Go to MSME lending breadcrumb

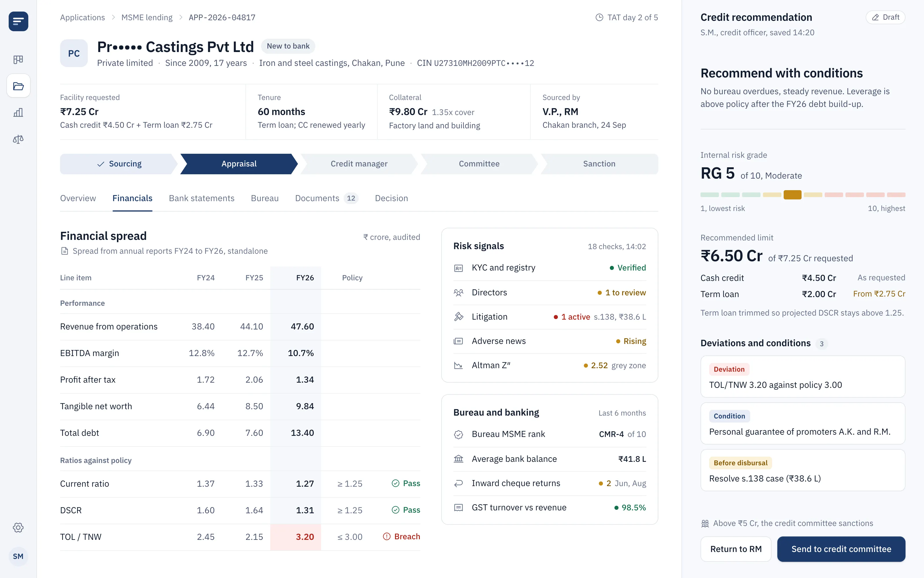point(147,18)
